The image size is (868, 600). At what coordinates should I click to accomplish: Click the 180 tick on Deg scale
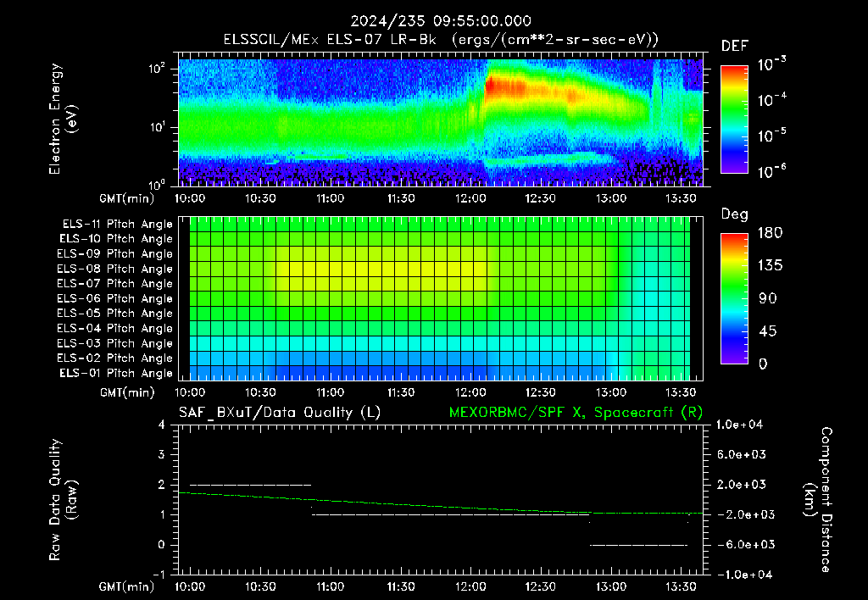pos(770,233)
